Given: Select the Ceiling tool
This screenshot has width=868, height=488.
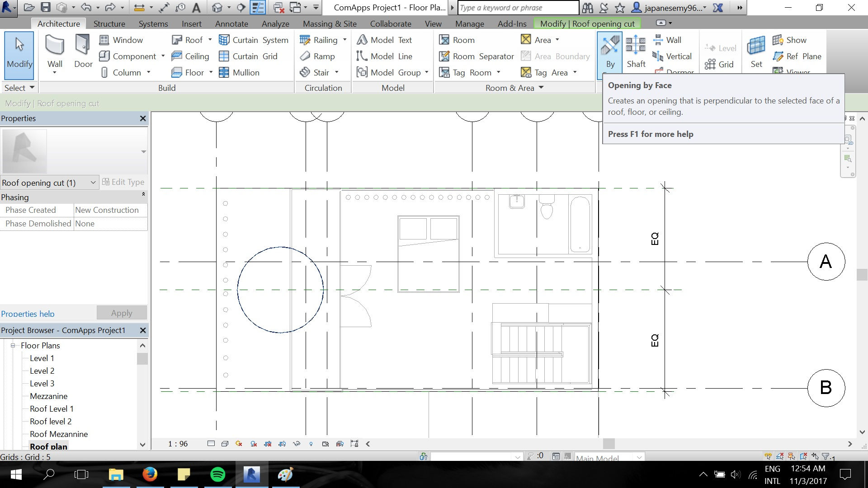Looking at the screenshot, I should point(190,56).
